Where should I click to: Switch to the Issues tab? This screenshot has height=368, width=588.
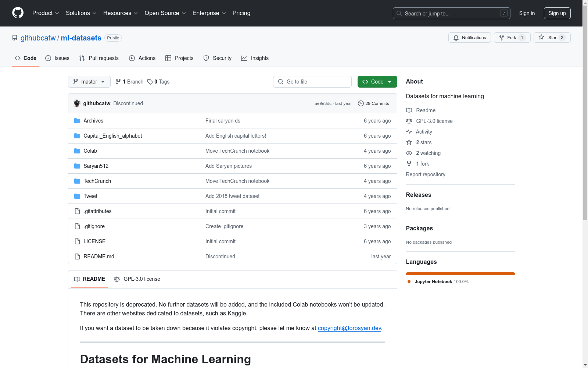[57, 58]
